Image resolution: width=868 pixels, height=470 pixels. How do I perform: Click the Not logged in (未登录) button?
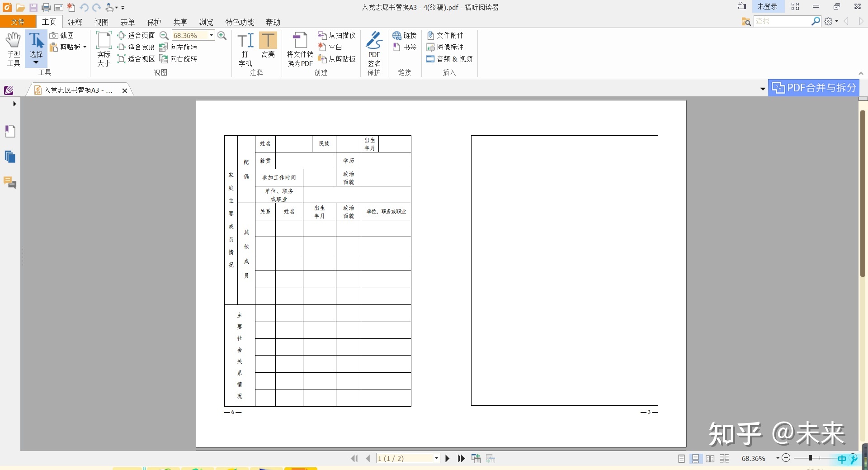(x=767, y=6)
